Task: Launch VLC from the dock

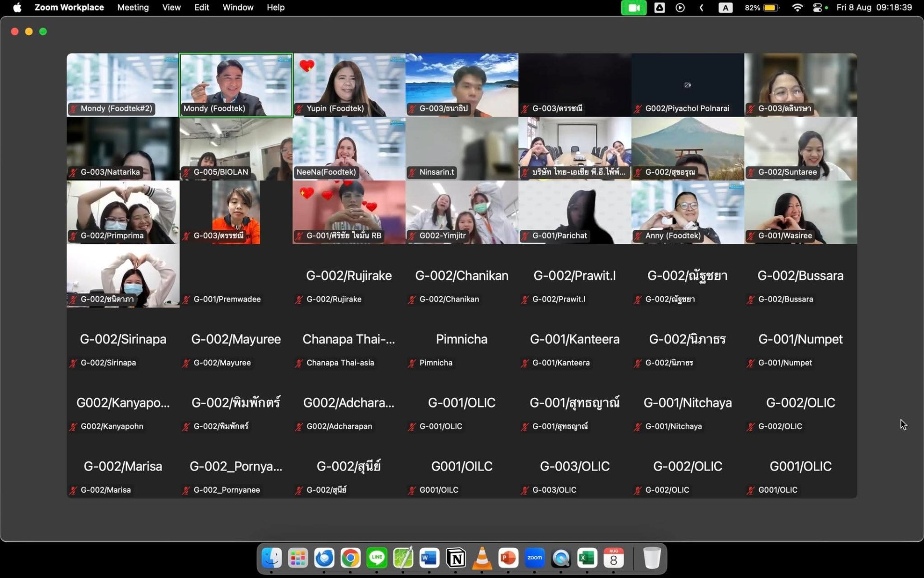Action: pos(482,558)
